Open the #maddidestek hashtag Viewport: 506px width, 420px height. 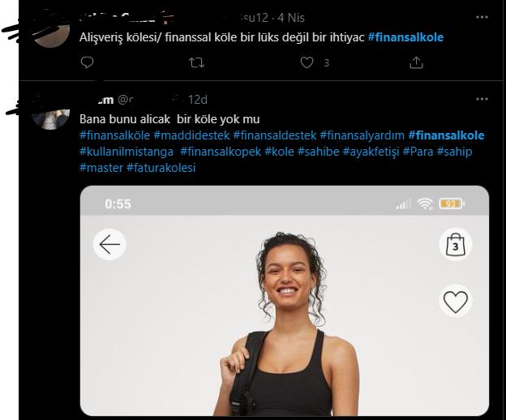(x=191, y=135)
